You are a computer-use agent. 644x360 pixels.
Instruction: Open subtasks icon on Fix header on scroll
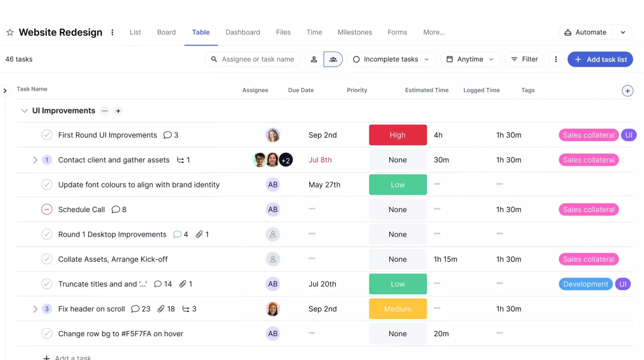[x=189, y=309]
